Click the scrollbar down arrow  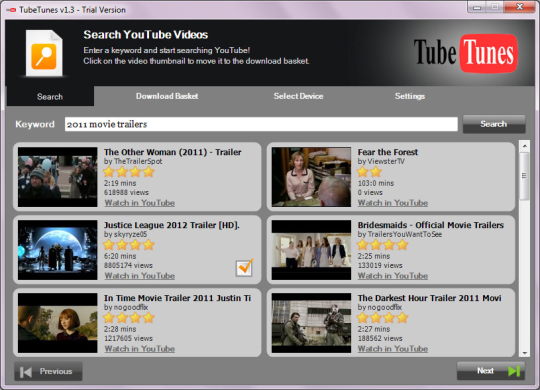click(x=525, y=352)
